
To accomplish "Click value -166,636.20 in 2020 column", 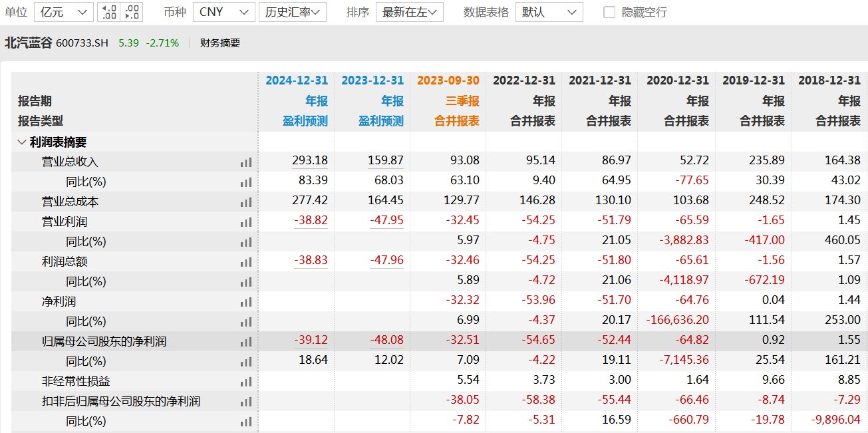I will [678, 320].
